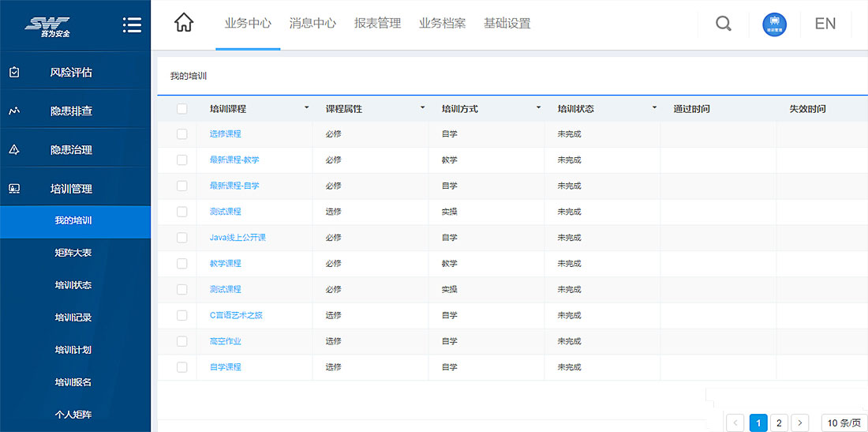Viewport: 868px width, 432px height.
Task: Click the home icon in top bar
Action: (x=183, y=24)
